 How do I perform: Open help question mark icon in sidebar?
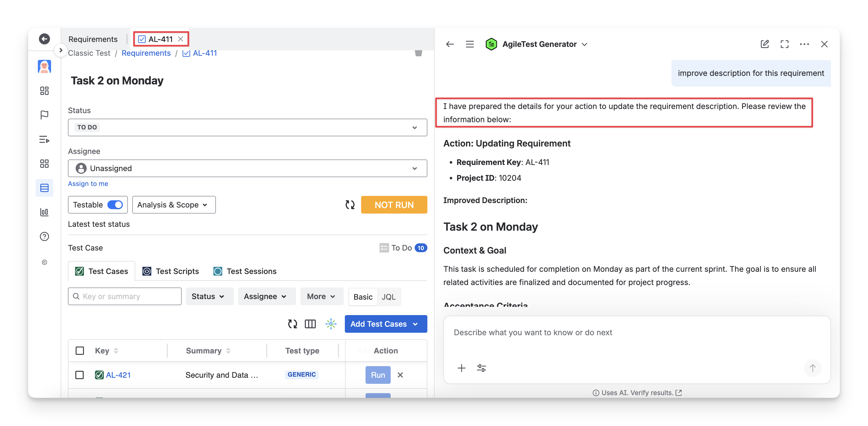tap(44, 236)
